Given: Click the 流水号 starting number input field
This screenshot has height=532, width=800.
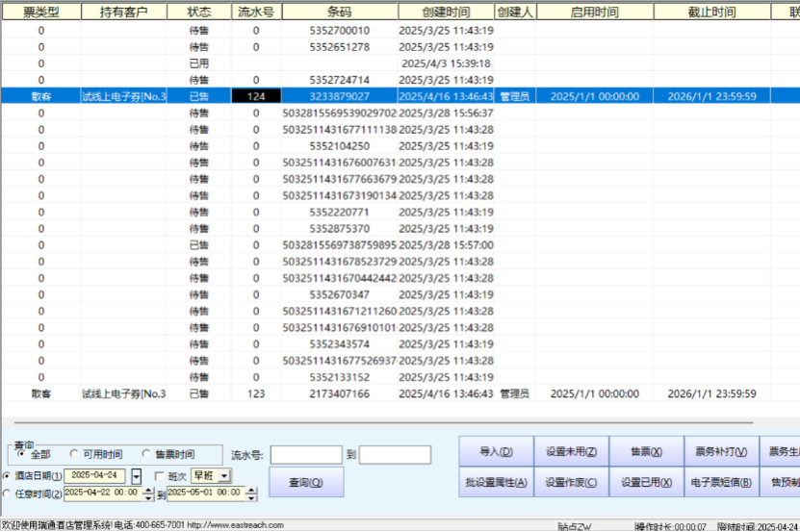Looking at the screenshot, I should click(x=305, y=455).
